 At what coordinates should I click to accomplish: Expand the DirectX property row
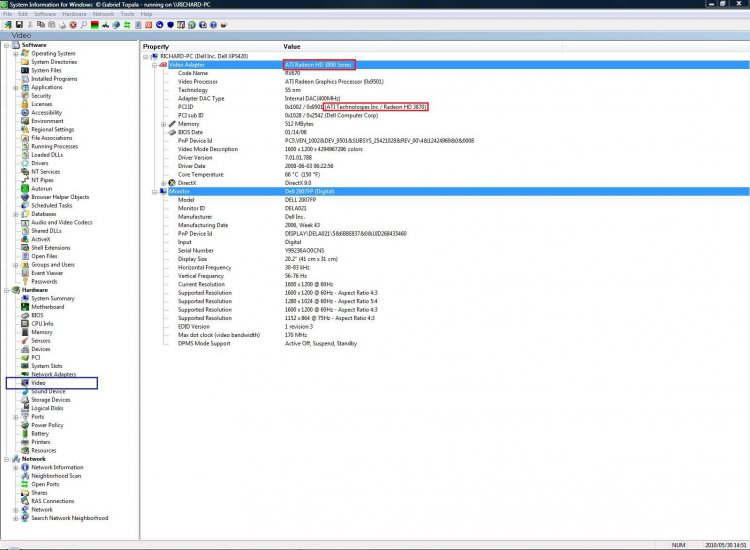(x=164, y=183)
